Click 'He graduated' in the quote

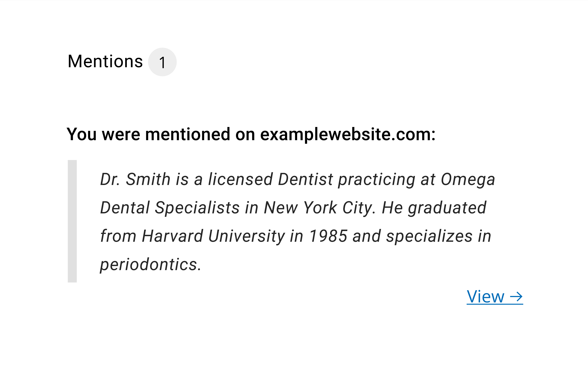pos(434,208)
